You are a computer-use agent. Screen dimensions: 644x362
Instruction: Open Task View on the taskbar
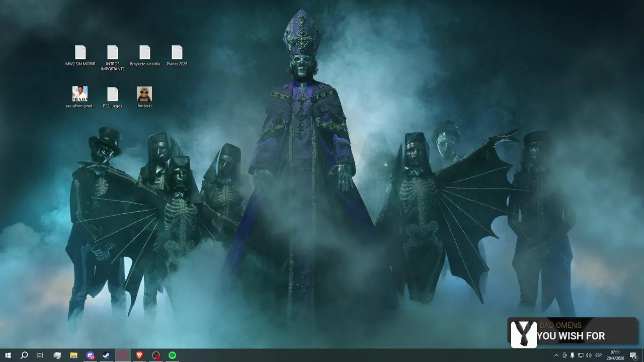tap(40, 355)
